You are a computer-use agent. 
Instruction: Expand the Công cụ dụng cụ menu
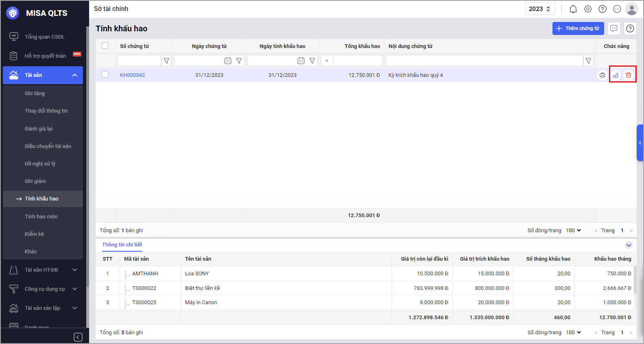[74, 289]
